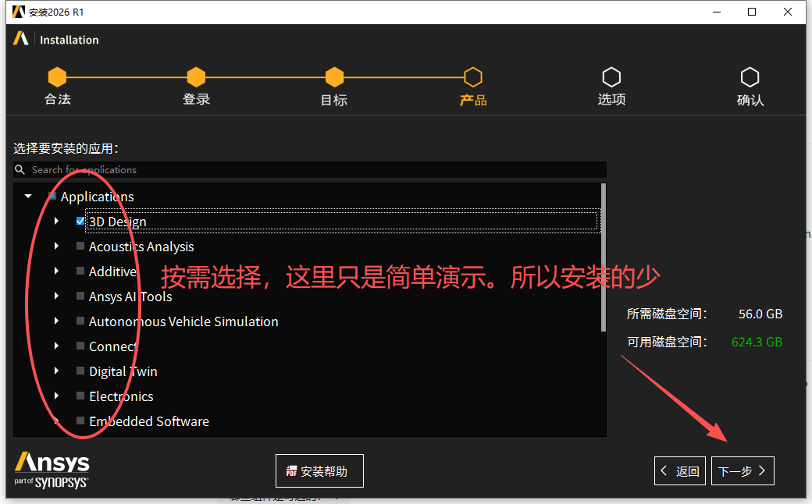Image resolution: width=812 pixels, height=504 pixels.
Task: Click the 选项 step hexagon icon
Action: (x=611, y=76)
